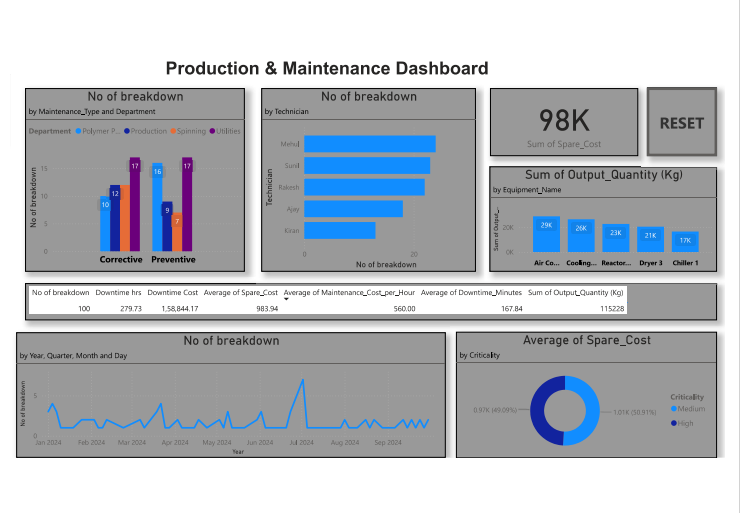The image size is (740, 513).
Task: Click the 1.01K (50.91%) donut label
Action: (x=635, y=412)
